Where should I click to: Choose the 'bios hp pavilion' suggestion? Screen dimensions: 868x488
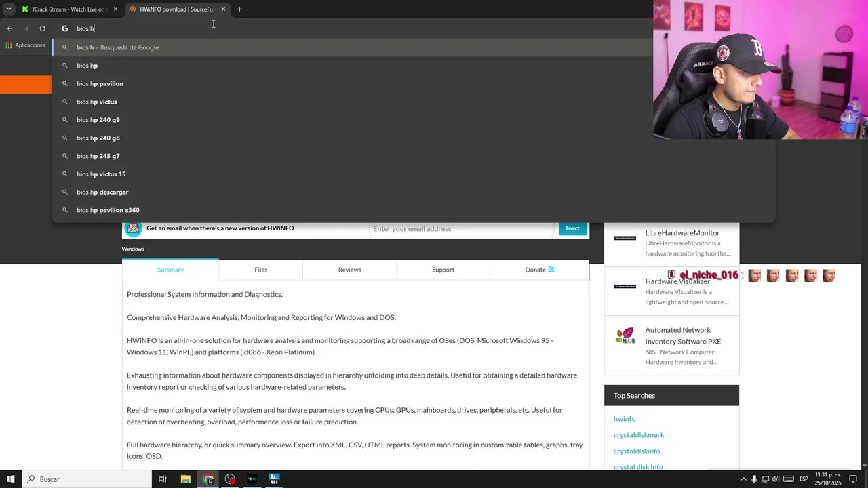353,83
